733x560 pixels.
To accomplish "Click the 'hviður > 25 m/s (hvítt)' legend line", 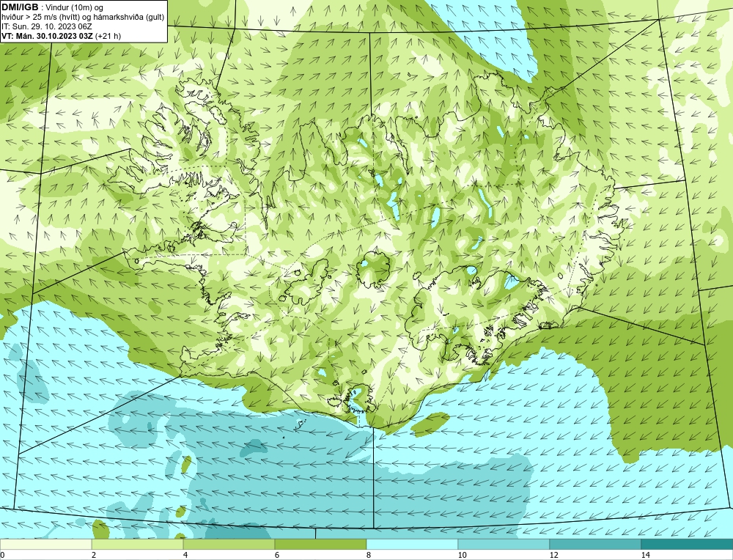I will pyautogui.click(x=42, y=18).
